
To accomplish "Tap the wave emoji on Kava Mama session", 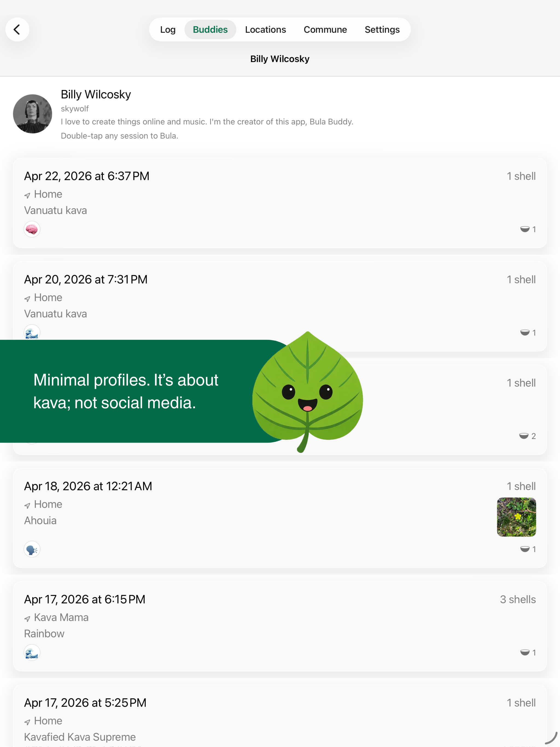I will pyautogui.click(x=32, y=652).
